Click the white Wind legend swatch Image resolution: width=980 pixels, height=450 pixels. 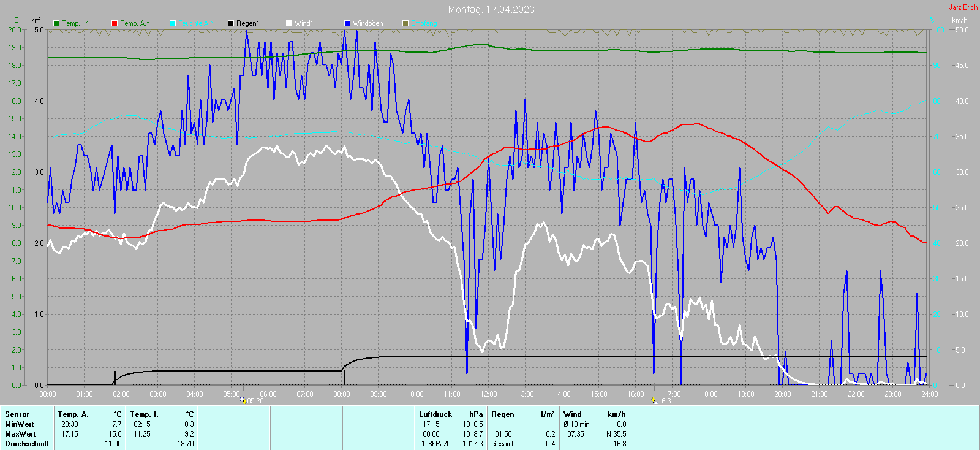[289, 23]
